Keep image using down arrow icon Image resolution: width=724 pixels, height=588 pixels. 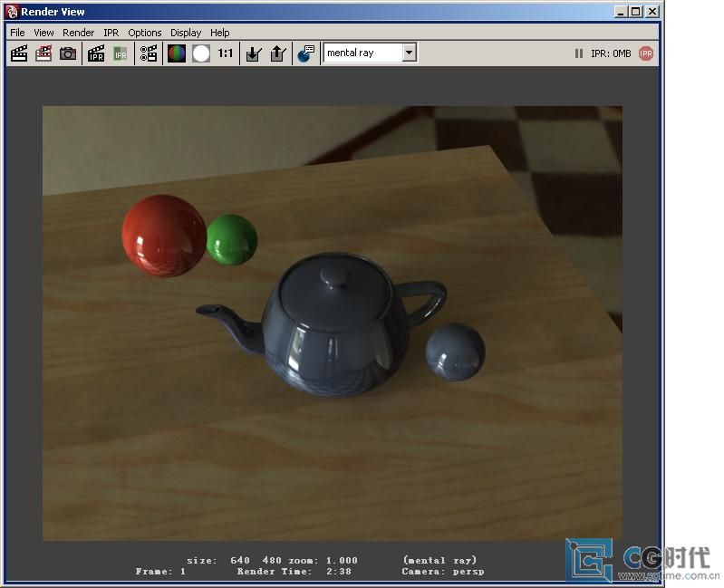254,53
